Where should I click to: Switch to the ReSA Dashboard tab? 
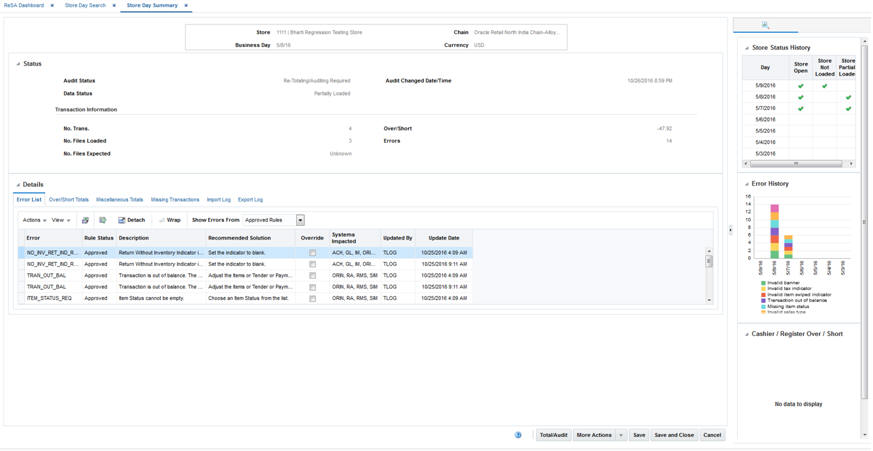point(23,5)
